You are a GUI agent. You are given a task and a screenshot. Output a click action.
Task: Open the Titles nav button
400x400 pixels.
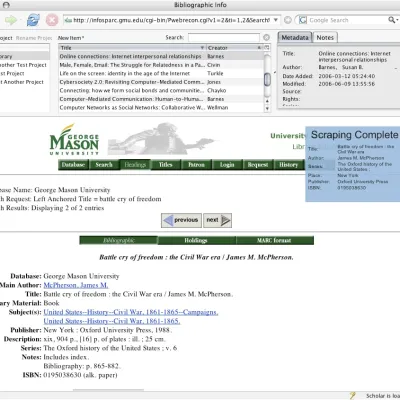click(166, 165)
